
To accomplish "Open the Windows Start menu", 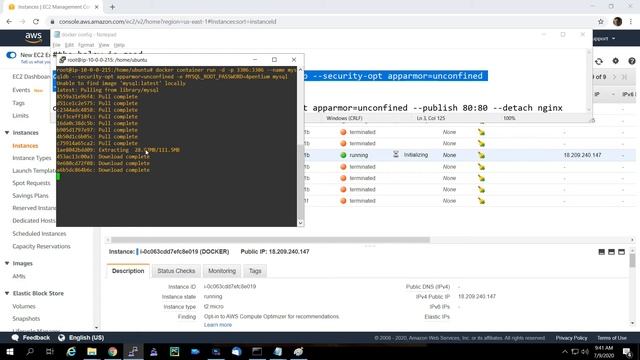I will (9, 351).
